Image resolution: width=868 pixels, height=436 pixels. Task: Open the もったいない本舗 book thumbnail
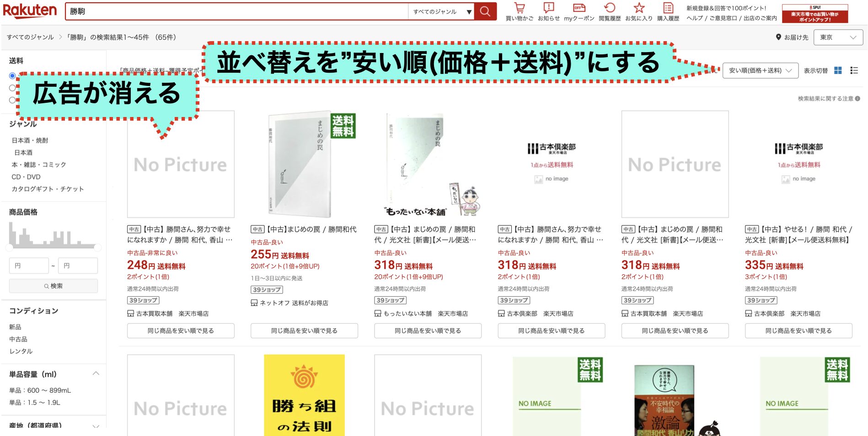(428, 164)
